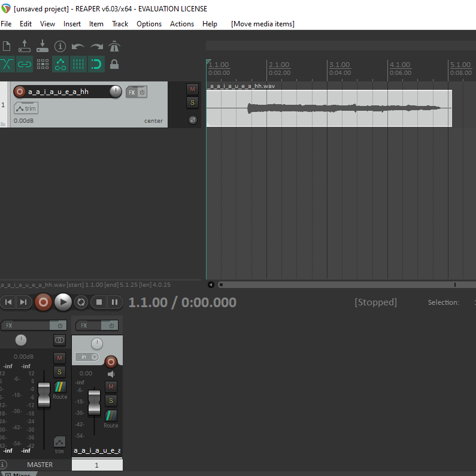The height and width of the screenshot is (476, 476).
Task: Toggle metronome icon in toolbar
Action: [x=114, y=47]
